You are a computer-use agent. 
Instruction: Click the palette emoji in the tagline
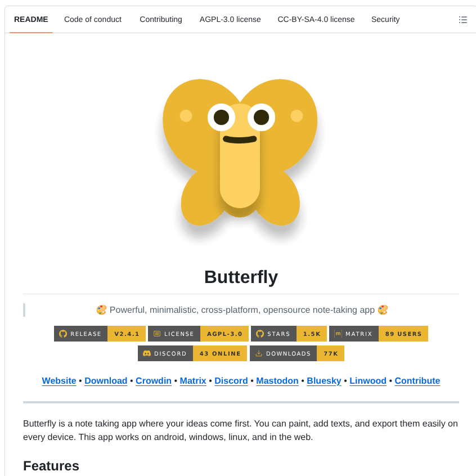[102, 309]
